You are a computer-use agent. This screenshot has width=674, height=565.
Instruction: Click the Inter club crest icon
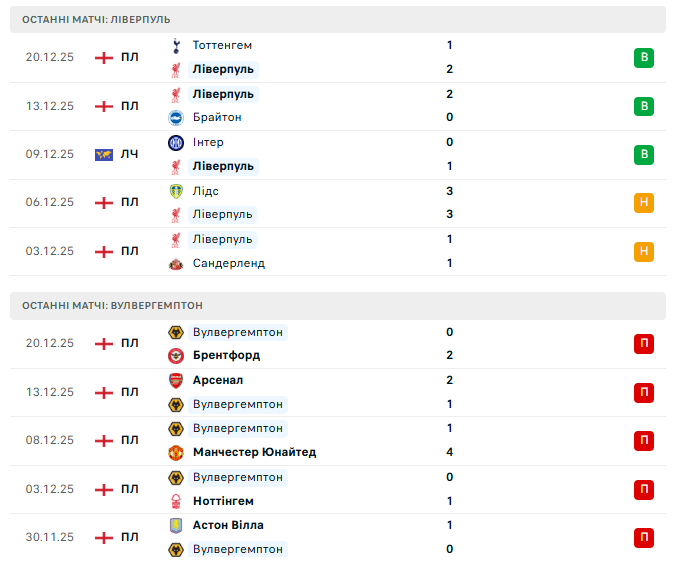click(x=175, y=142)
